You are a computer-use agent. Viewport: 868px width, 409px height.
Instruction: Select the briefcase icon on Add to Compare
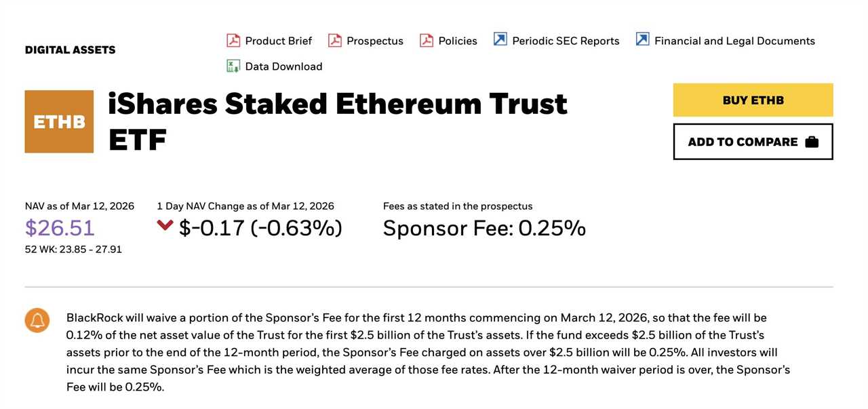click(x=812, y=141)
